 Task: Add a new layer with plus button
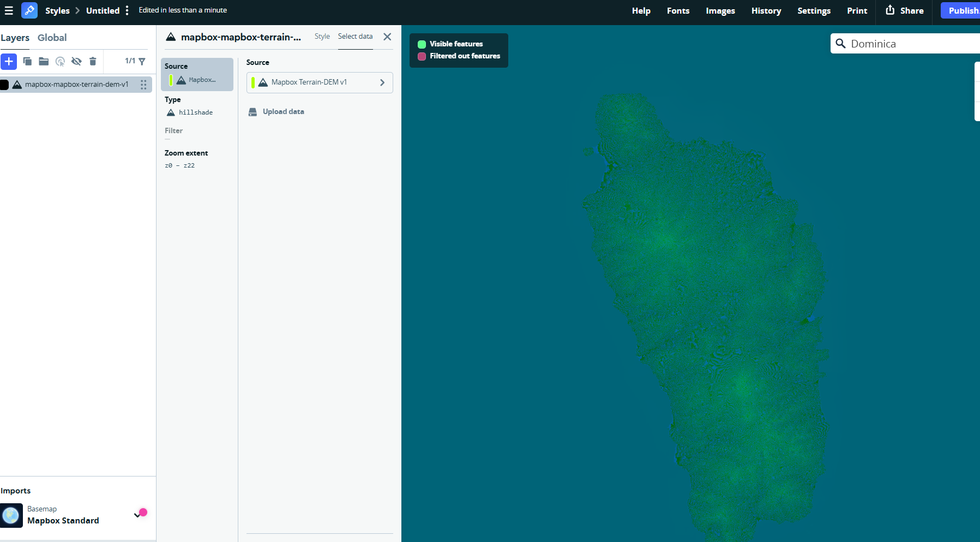pos(9,61)
